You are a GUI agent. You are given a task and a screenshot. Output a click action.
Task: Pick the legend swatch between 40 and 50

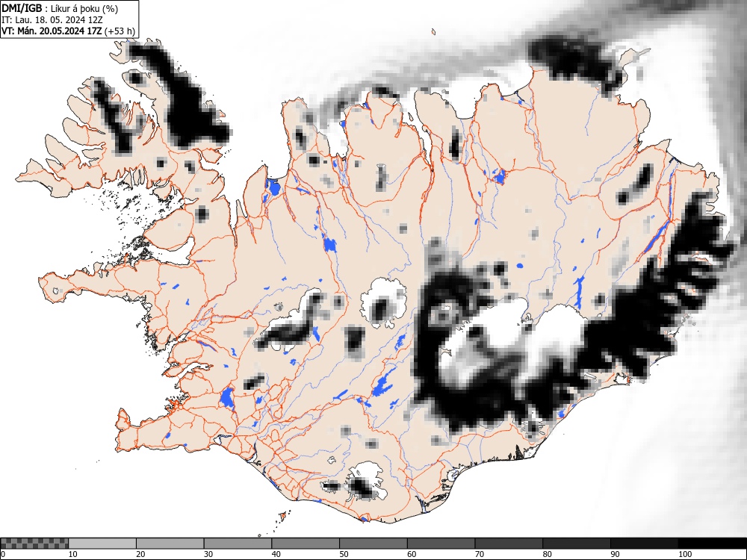(306, 544)
